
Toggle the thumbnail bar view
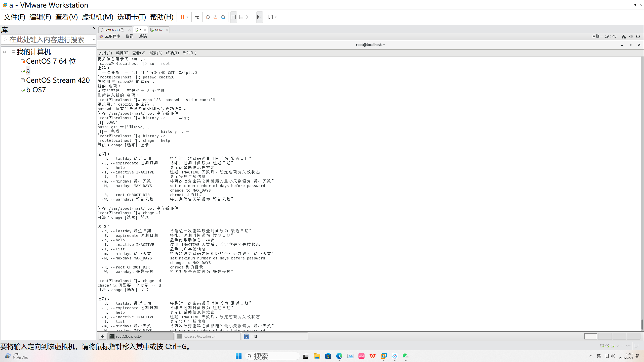pos(241,17)
